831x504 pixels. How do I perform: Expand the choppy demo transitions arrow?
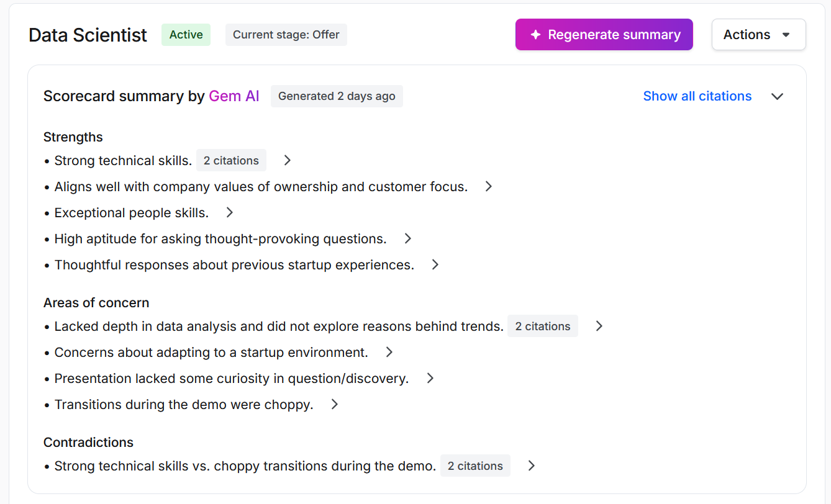(x=335, y=404)
